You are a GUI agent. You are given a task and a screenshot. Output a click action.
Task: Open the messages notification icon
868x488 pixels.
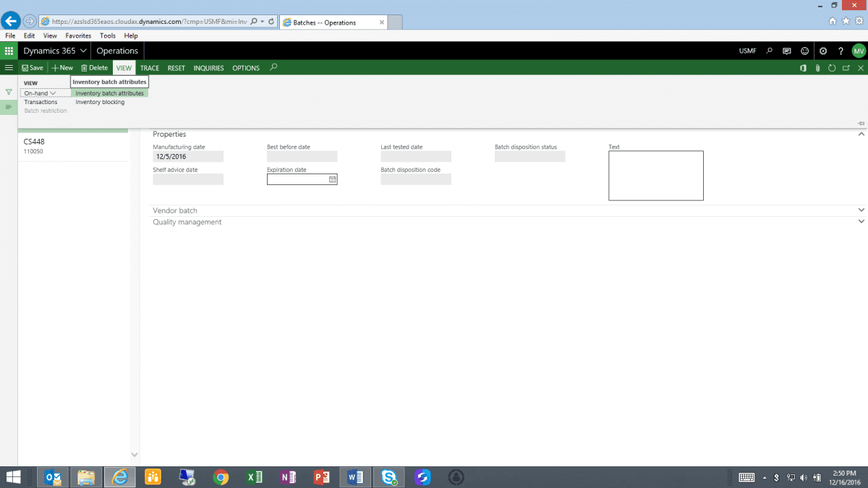click(787, 51)
